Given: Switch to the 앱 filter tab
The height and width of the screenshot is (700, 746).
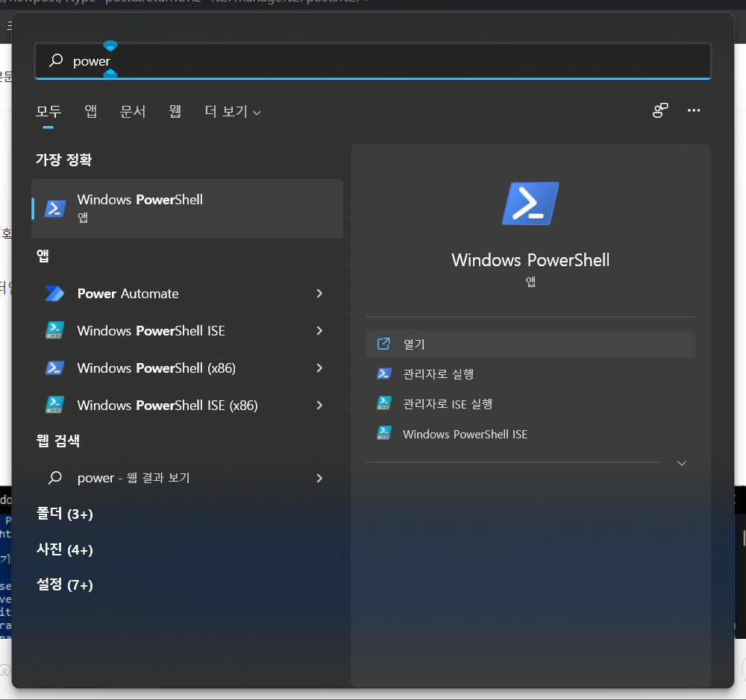Looking at the screenshot, I should coord(90,111).
